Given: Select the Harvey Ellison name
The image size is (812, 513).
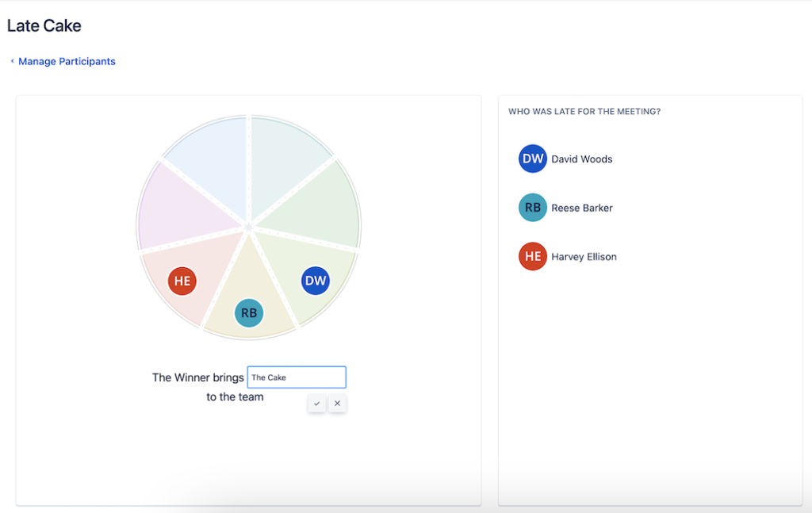Looking at the screenshot, I should (584, 257).
